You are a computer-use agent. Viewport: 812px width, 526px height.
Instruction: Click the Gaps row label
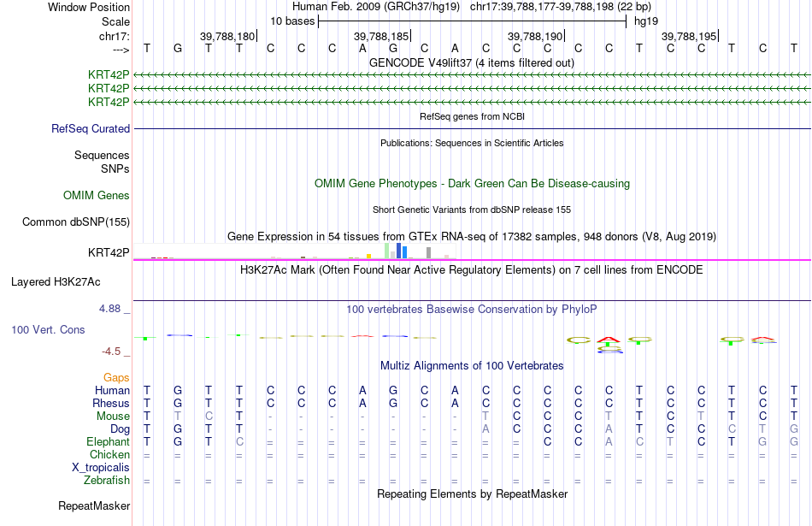tap(116, 377)
